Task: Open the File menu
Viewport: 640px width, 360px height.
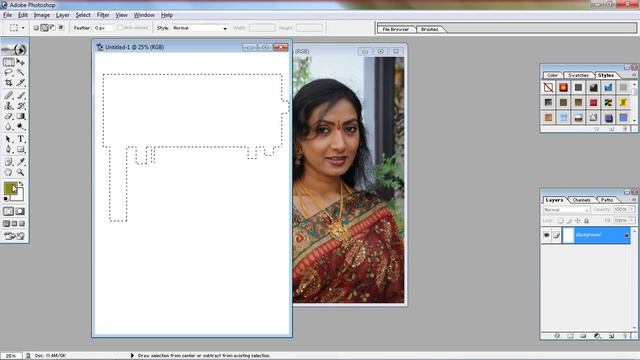Action: (x=7, y=15)
